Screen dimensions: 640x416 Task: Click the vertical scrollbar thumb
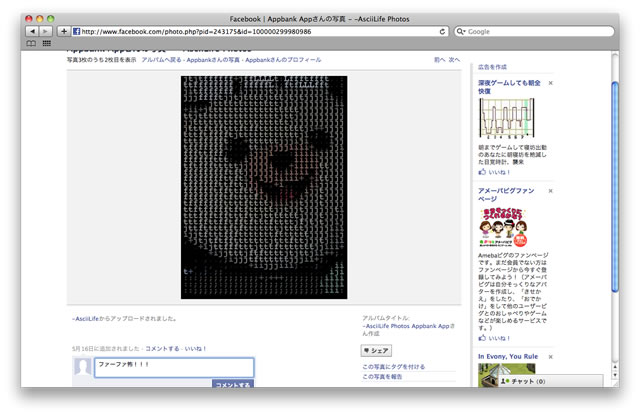(615, 187)
